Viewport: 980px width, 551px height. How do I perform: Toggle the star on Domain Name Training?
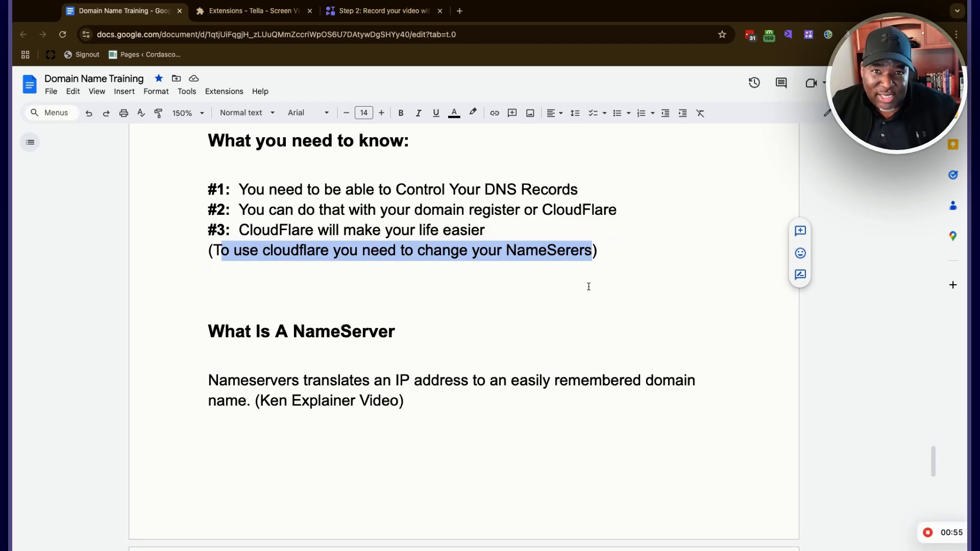pos(159,79)
